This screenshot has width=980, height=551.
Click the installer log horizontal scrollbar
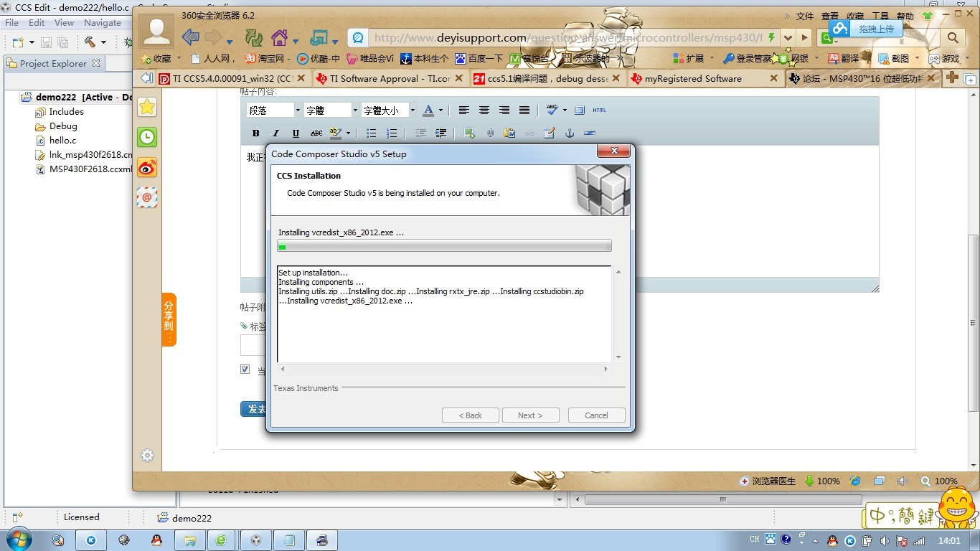[x=445, y=369]
